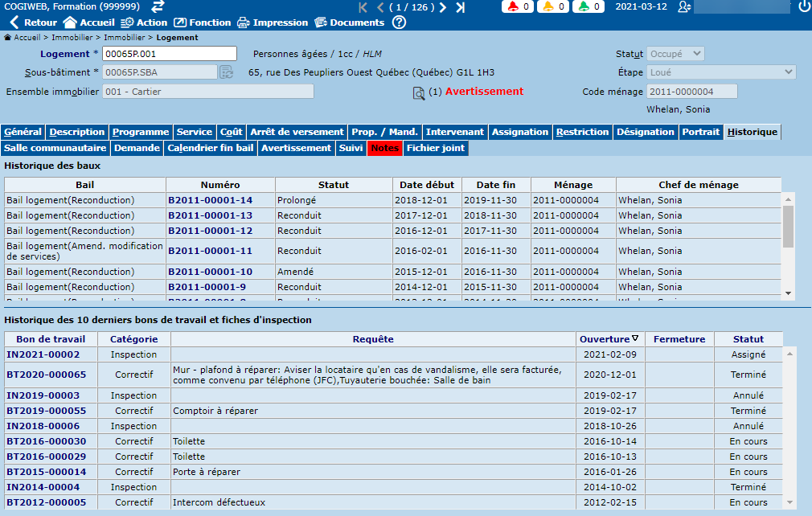Click the lease history scrollbar down arrow
The width and height of the screenshot is (812, 516).
[x=788, y=293]
